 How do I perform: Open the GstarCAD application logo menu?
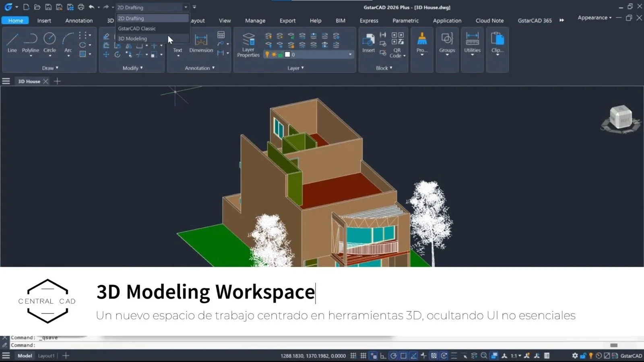pyautogui.click(x=8, y=7)
